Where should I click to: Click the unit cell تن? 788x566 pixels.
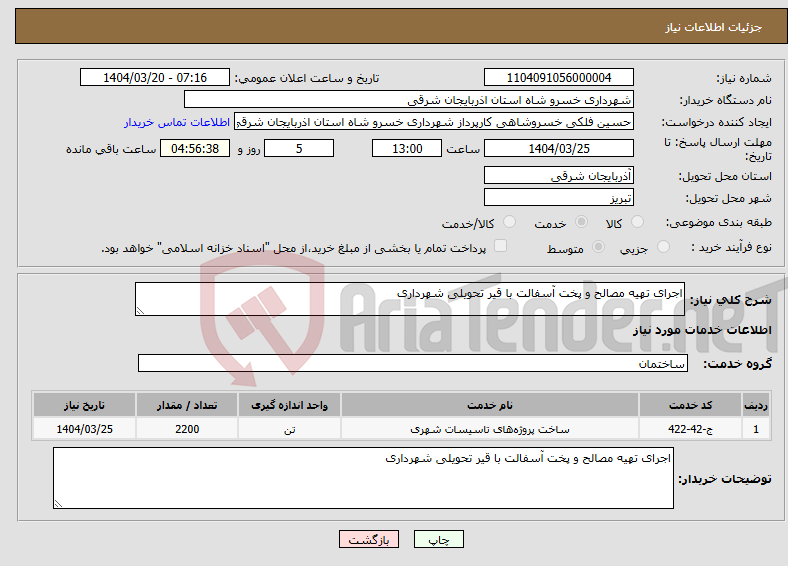point(289,429)
